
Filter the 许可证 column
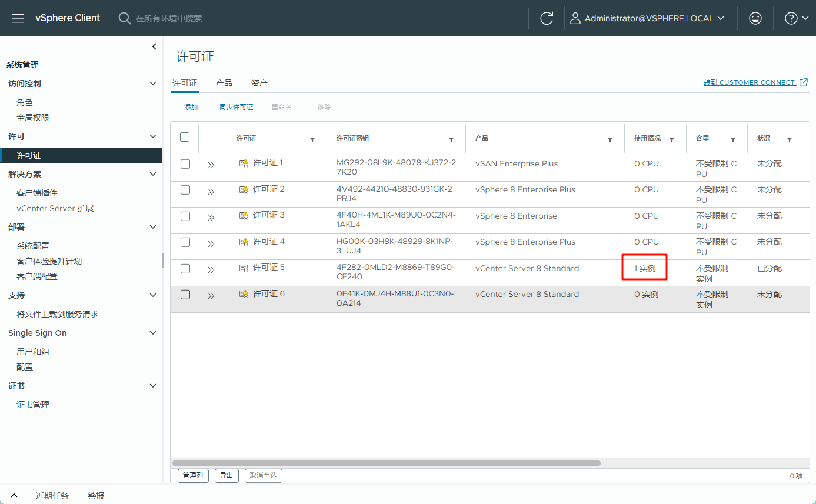312,139
